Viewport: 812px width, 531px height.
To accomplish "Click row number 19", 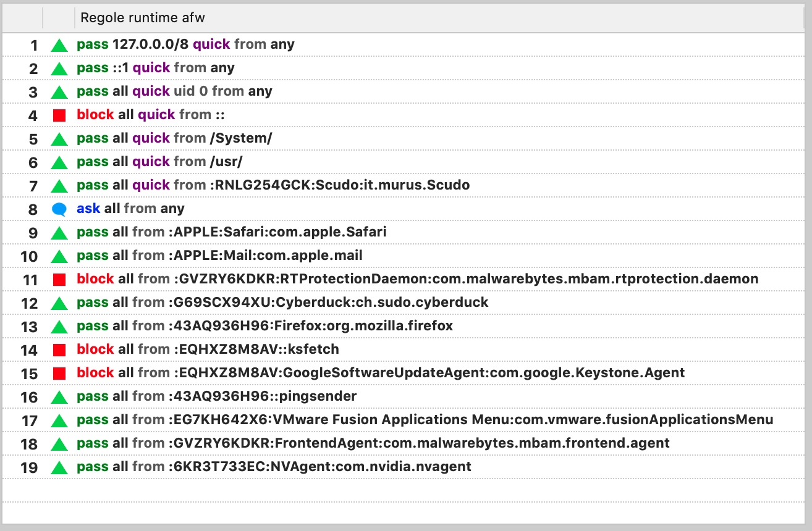I will 30,468.
